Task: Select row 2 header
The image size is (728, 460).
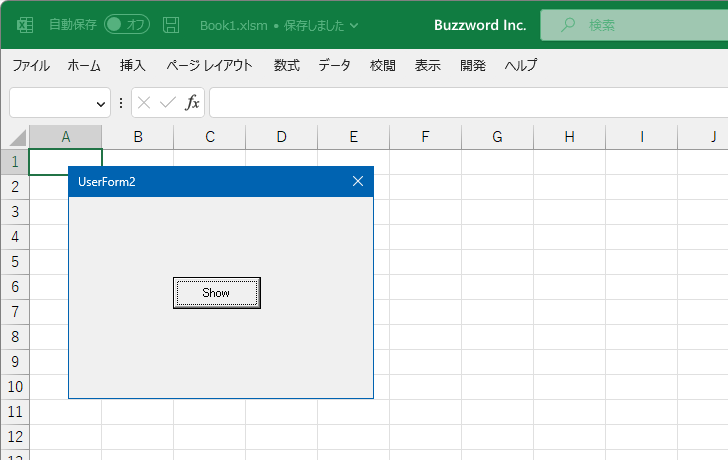Action: 15,187
